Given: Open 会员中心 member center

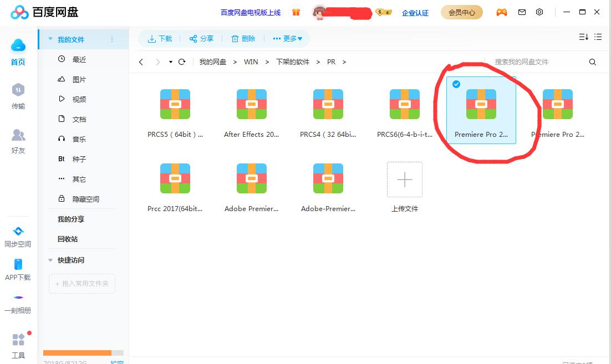Looking at the screenshot, I should pyautogui.click(x=462, y=12).
